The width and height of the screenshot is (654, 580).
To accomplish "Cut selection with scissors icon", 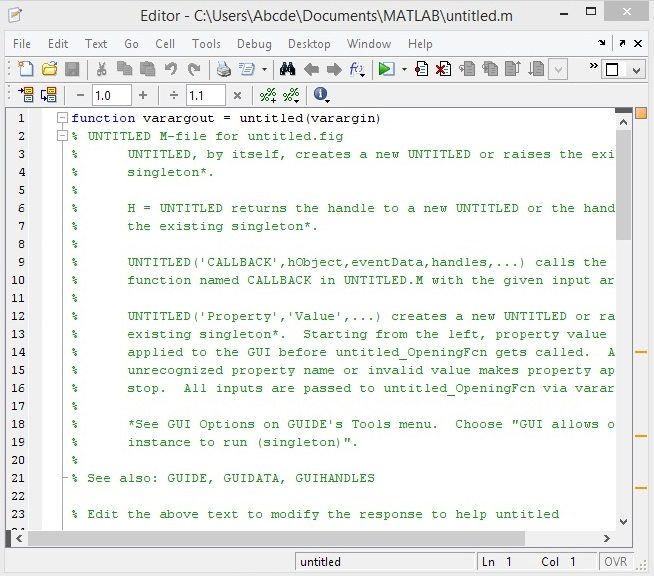I will (x=101, y=69).
